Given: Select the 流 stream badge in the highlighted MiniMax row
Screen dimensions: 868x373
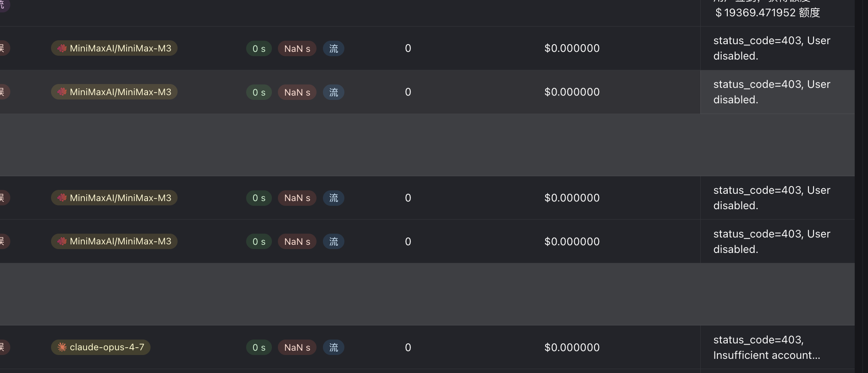Looking at the screenshot, I should (x=334, y=92).
